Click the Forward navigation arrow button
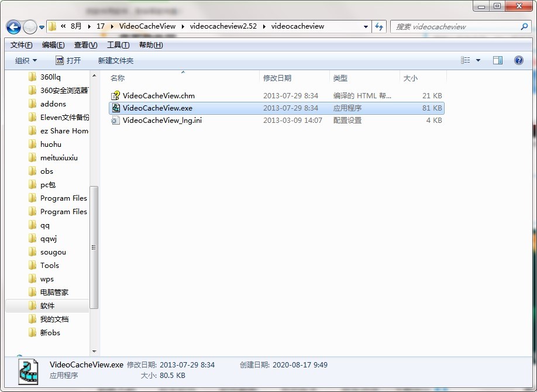Viewport: 537px width, 392px height. click(30, 27)
